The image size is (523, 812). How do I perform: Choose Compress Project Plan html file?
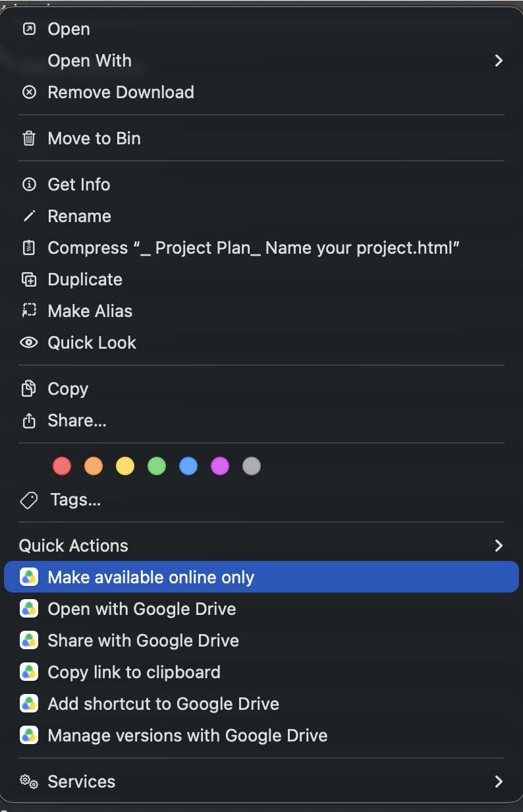point(261,248)
